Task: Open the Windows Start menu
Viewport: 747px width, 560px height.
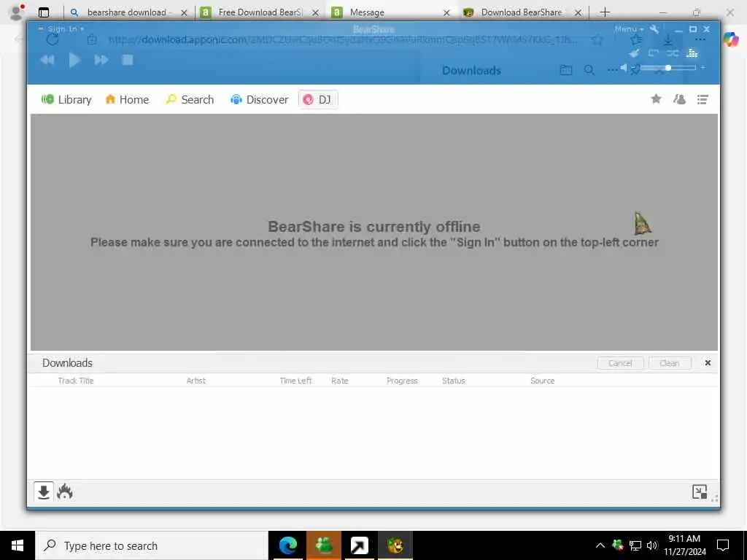Action: [x=18, y=545]
